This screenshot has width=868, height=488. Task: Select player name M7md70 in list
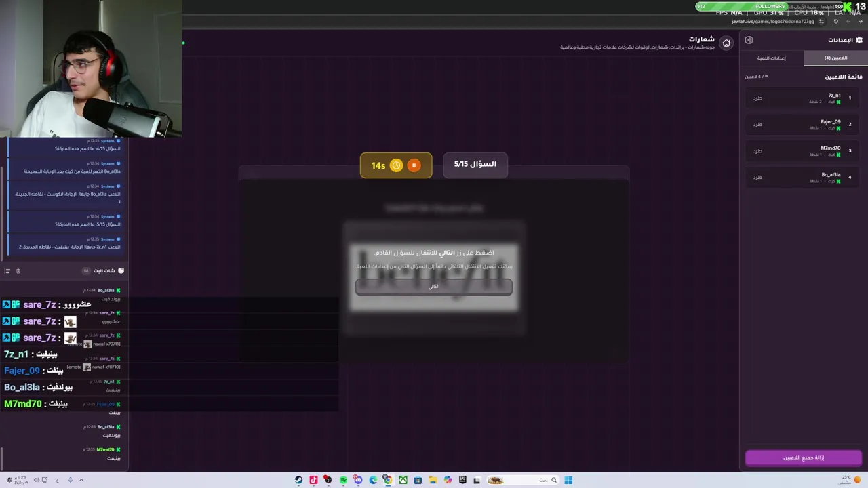(831, 148)
